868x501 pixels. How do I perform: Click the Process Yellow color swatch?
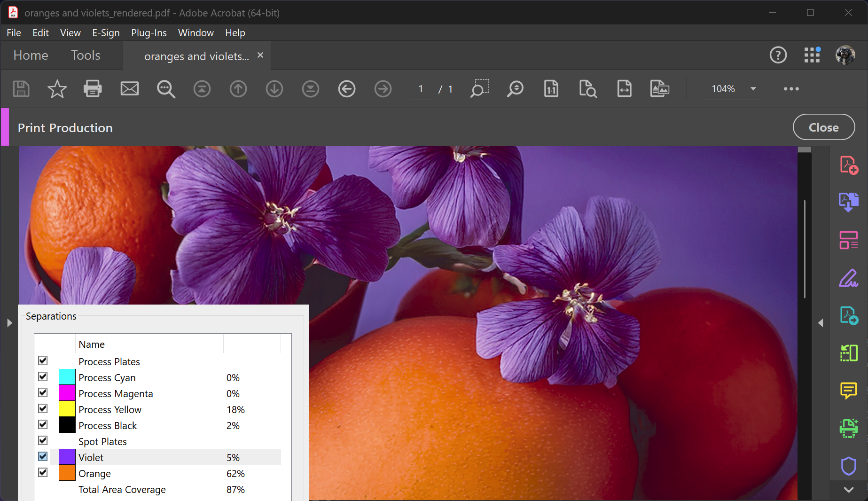coord(67,409)
